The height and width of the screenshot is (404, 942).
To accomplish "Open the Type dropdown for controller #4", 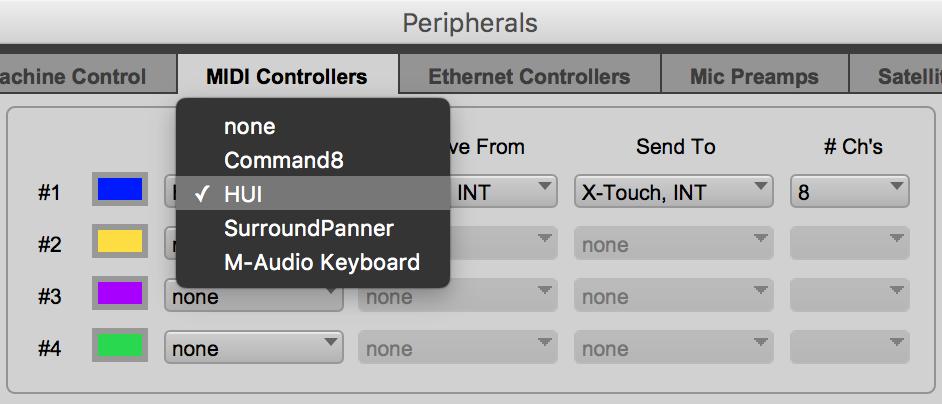I will pyautogui.click(x=254, y=347).
